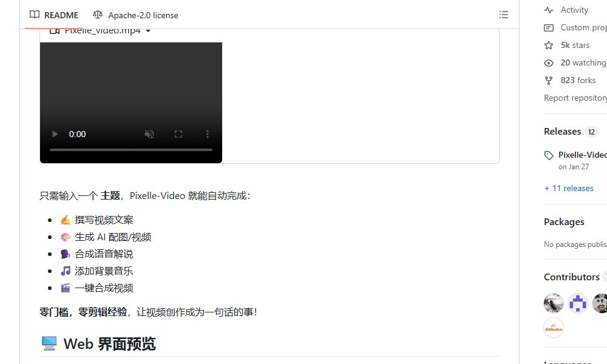The height and width of the screenshot is (364, 607).
Task: Click the release tag icon beside Pixelle-Video
Action: (x=548, y=155)
